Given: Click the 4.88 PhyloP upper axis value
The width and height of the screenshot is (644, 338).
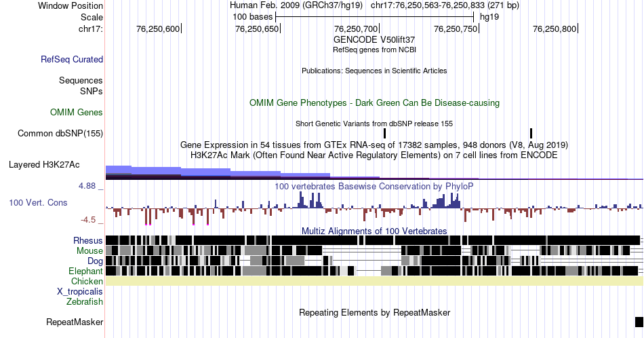Looking at the screenshot, I should click(87, 186).
